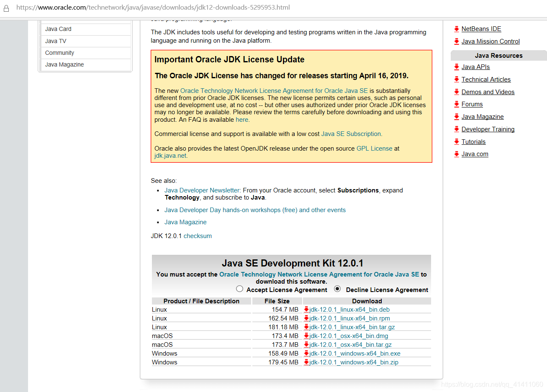The image size is (547, 392).
Task: Open the GPL License link
Action: (x=374, y=149)
